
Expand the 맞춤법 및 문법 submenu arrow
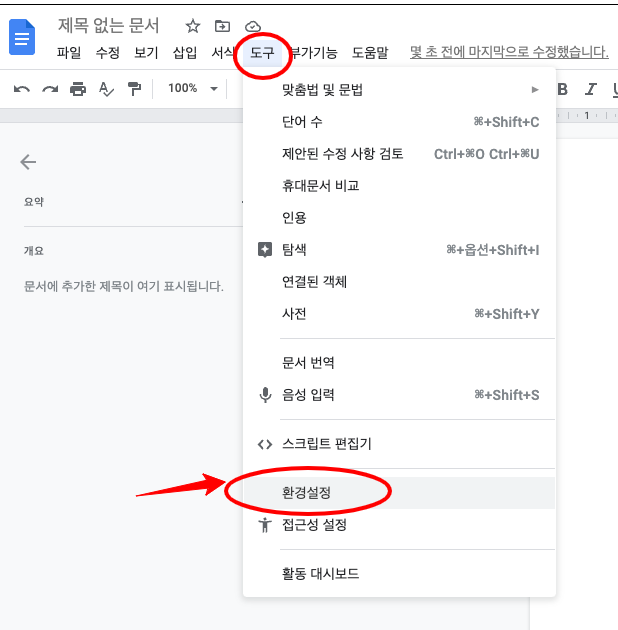[535, 90]
